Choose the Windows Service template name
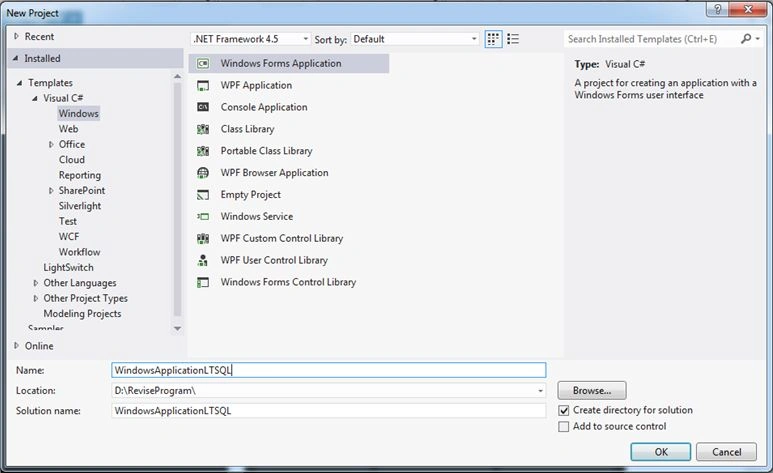This screenshot has height=473, width=773. pos(257,217)
